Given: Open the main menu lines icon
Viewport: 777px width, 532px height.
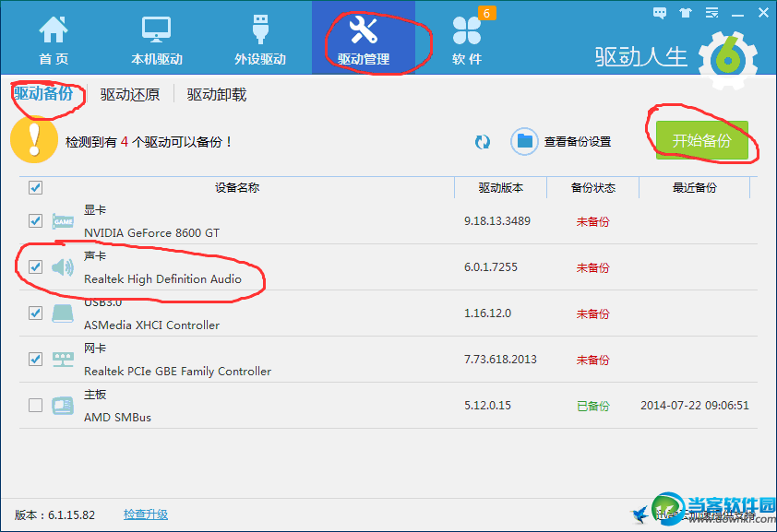Looking at the screenshot, I should (712, 13).
